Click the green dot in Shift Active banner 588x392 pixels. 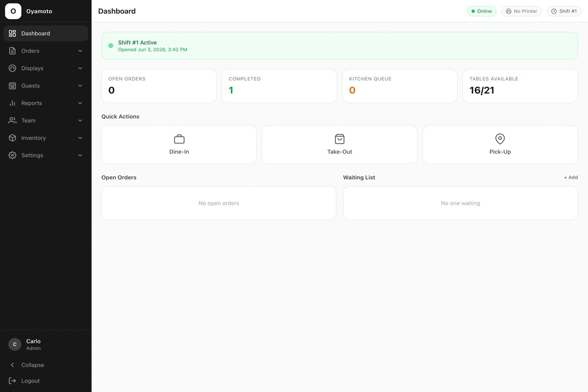pyautogui.click(x=111, y=46)
